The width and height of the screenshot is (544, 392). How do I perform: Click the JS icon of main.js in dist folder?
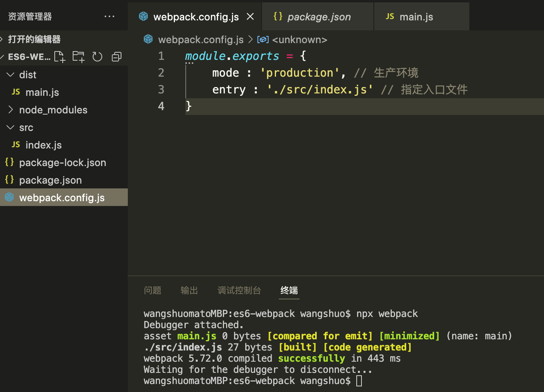(x=16, y=92)
